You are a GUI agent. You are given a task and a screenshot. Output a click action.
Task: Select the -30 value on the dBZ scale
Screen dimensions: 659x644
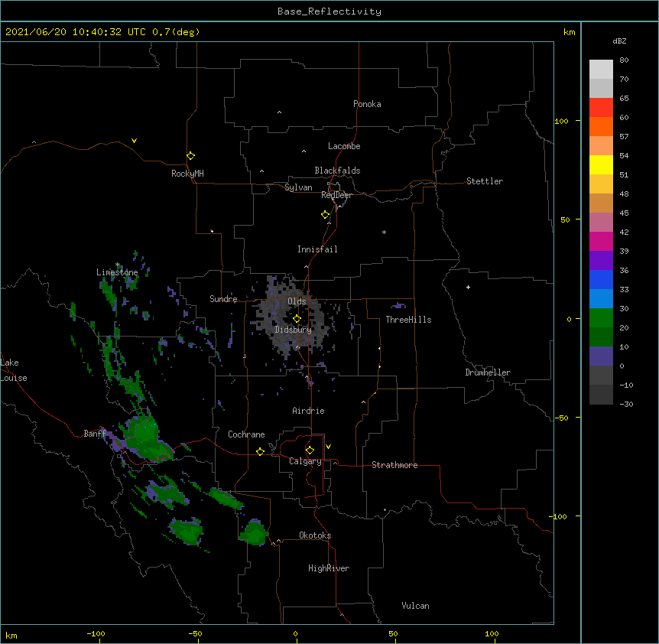point(626,404)
